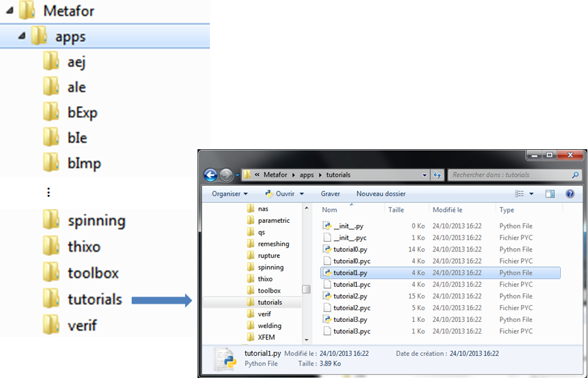The height and width of the screenshot is (378, 588).
Task: Click Metafor in the address breadcrumb
Action: click(275, 175)
